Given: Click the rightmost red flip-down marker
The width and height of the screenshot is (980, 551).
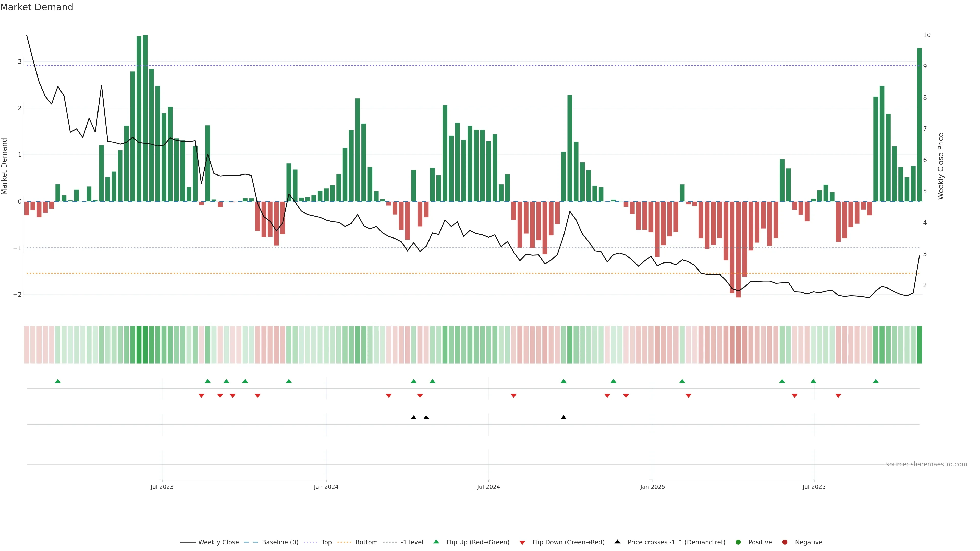Looking at the screenshot, I should 838,396.
